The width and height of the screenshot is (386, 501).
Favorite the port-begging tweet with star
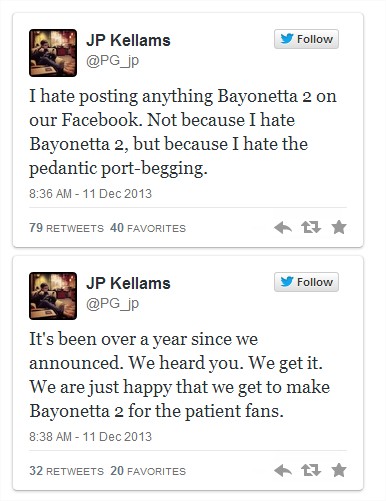coord(339,227)
